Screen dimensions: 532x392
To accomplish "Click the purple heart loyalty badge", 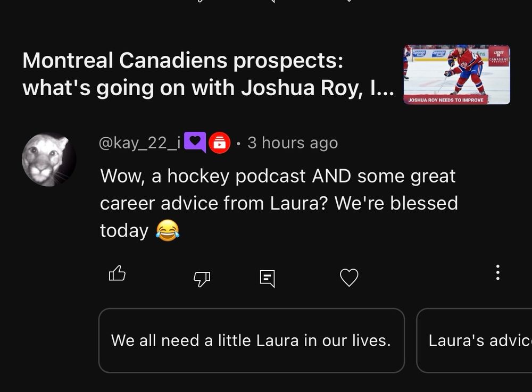I will pos(196,142).
